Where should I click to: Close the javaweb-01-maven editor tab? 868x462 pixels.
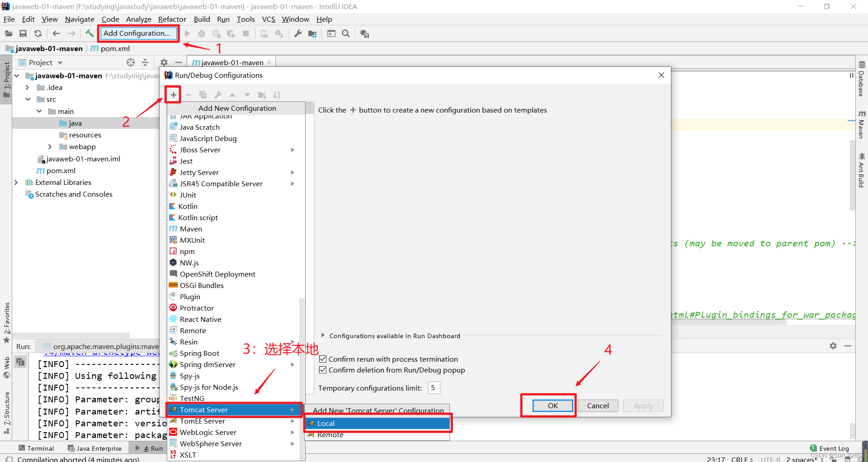tap(269, 62)
